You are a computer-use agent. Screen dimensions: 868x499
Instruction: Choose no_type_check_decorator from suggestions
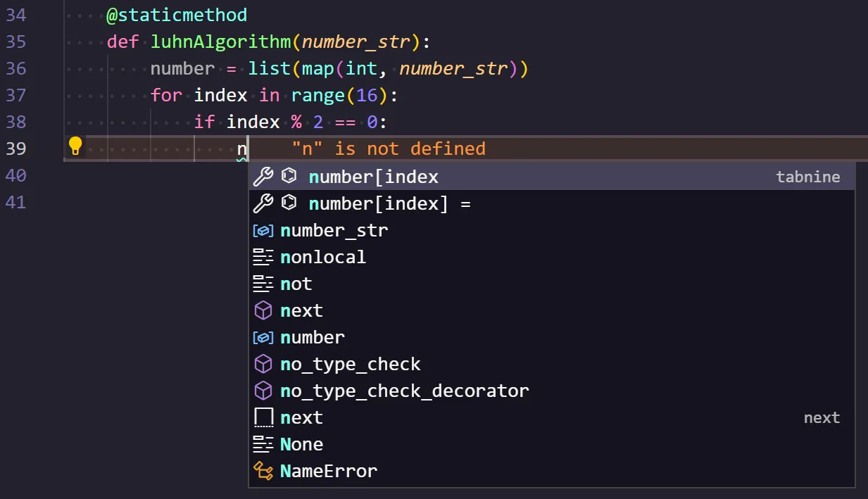click(404, 391)
